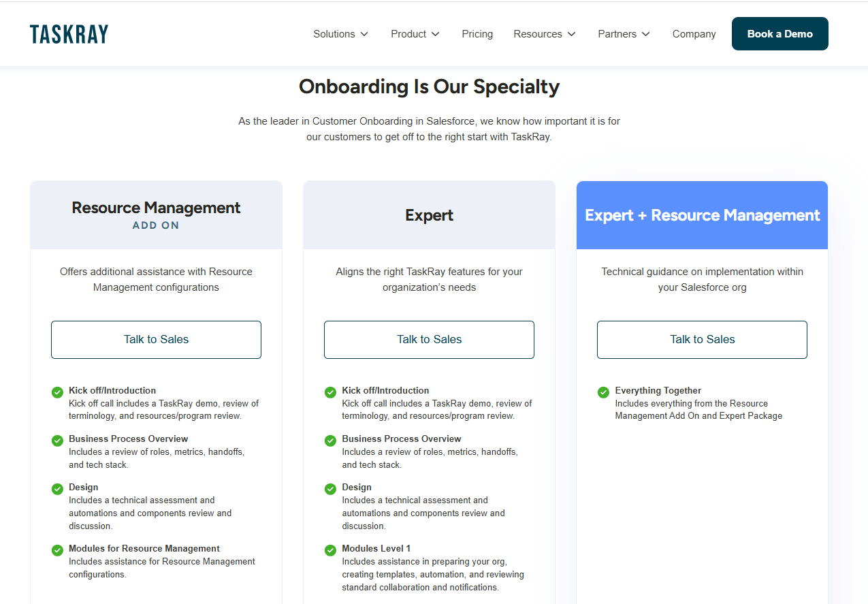Screen dimensions: 868x604
Task: Click Talk to Sales under the Expert plan
Action: (429, 340)
